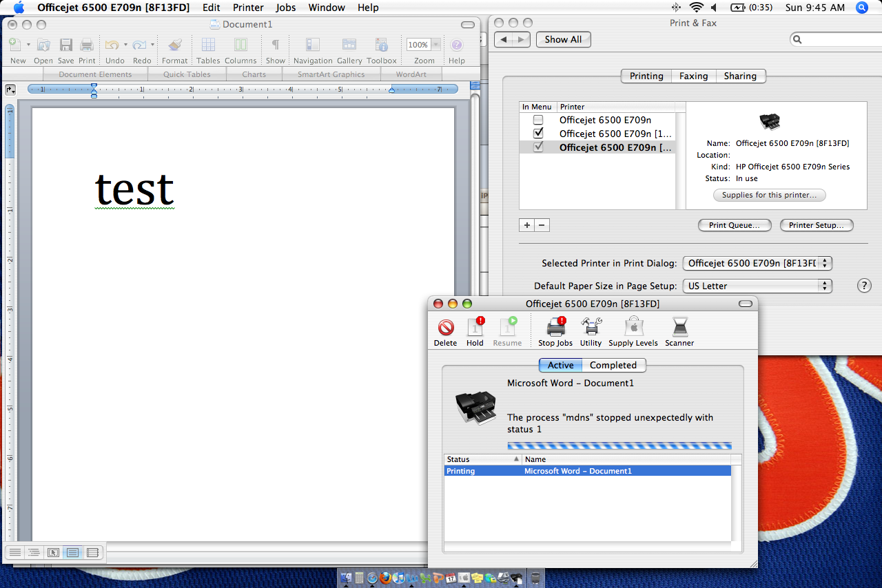The height and width of the screenshot is (588, 882).
Task: Uncheck In Menu box for Officejet 6500 E709n [1…
Action: 538,134
